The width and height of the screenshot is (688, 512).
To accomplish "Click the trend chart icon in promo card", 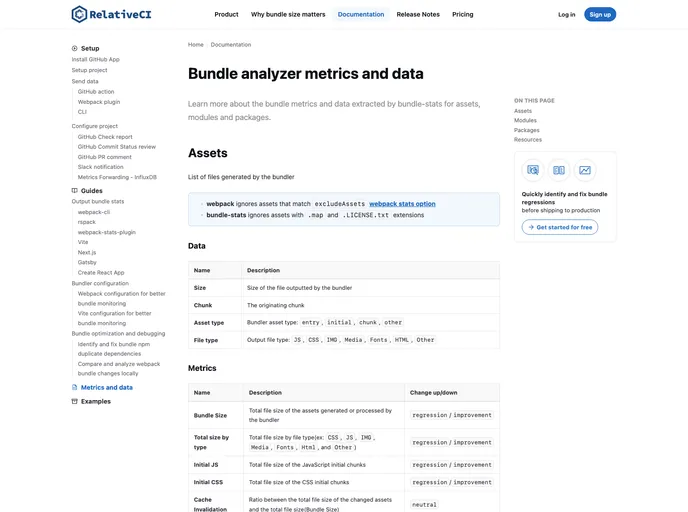I will pyautogui.click(x=585, y=170).
